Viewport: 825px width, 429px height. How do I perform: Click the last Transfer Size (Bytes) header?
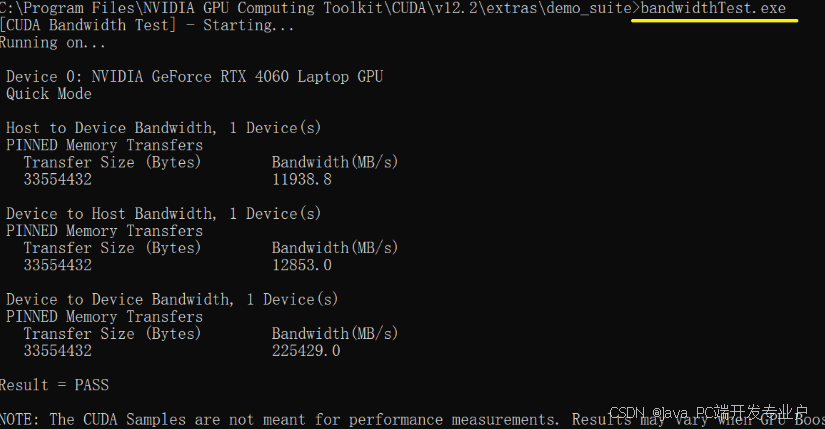point(112,334)
